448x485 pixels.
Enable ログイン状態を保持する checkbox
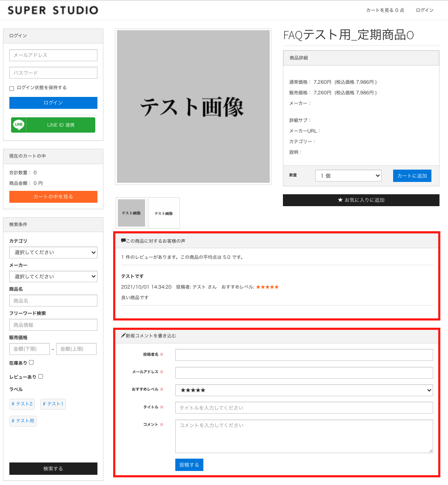tap(12, 88)
